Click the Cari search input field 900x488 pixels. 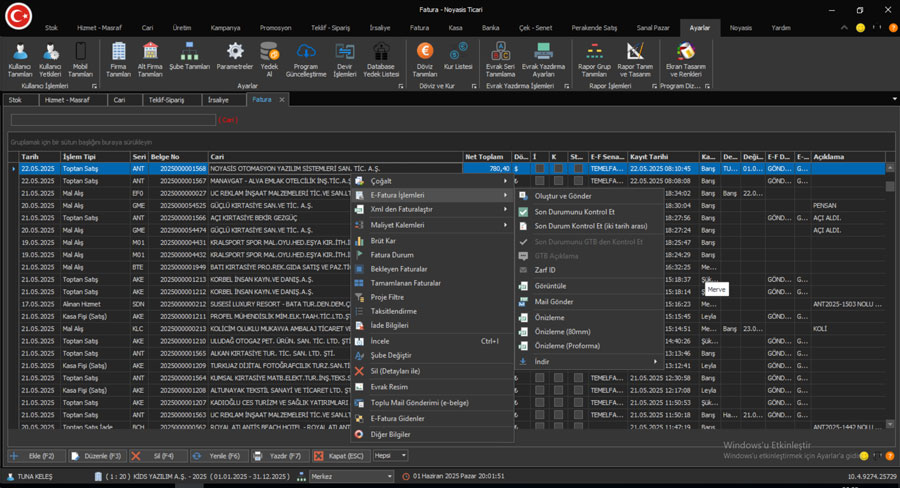(x=113, y=120)
